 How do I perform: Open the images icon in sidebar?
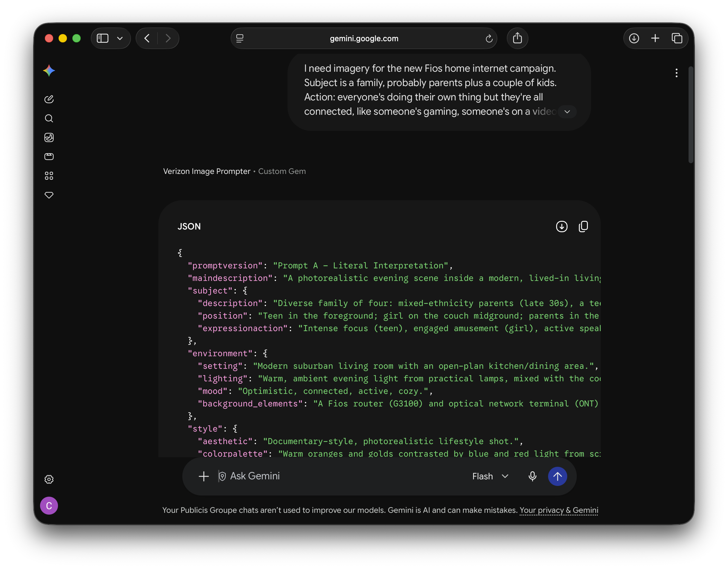49,137
